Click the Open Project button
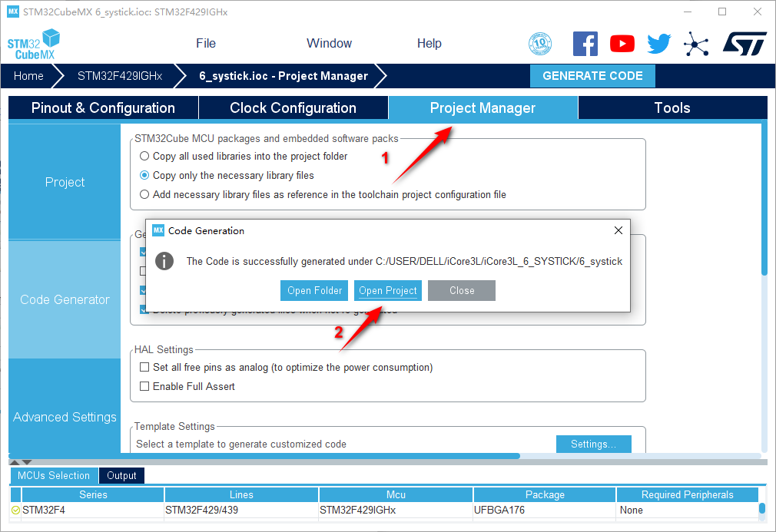Screen dimensions: 776x532 click(x=388, y=290)
